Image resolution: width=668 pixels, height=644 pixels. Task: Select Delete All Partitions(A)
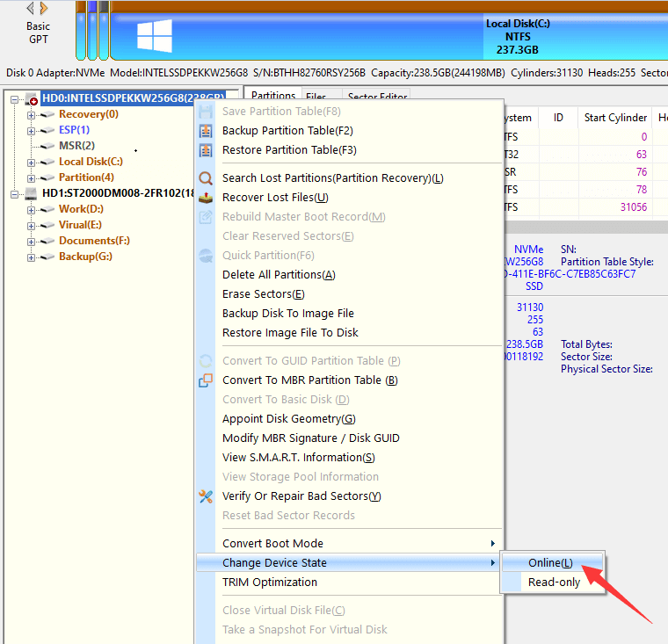(279, 275)
